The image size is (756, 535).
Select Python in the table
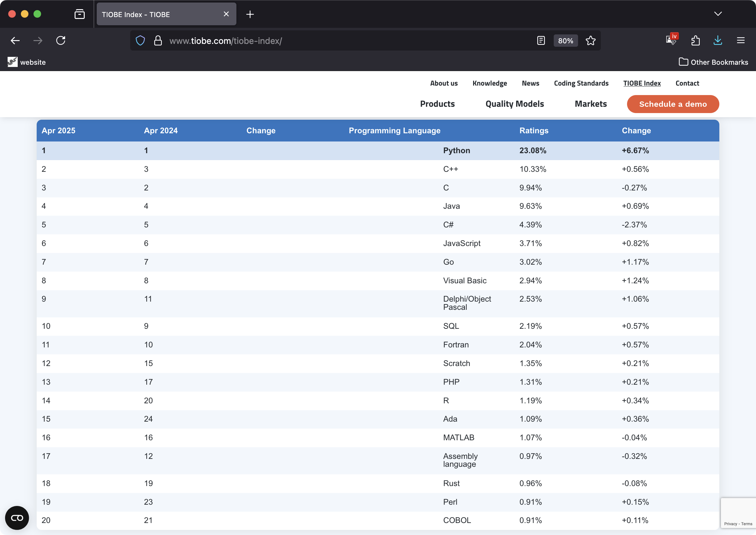point(456,151)
